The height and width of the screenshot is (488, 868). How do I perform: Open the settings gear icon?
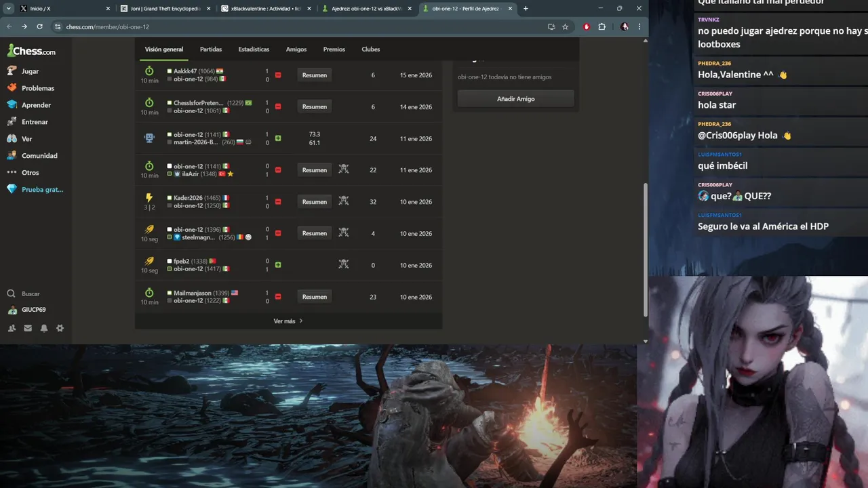tap(60, 328)
